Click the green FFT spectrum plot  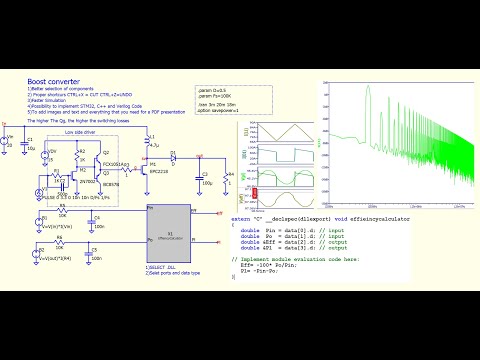(x=401, y=143)
